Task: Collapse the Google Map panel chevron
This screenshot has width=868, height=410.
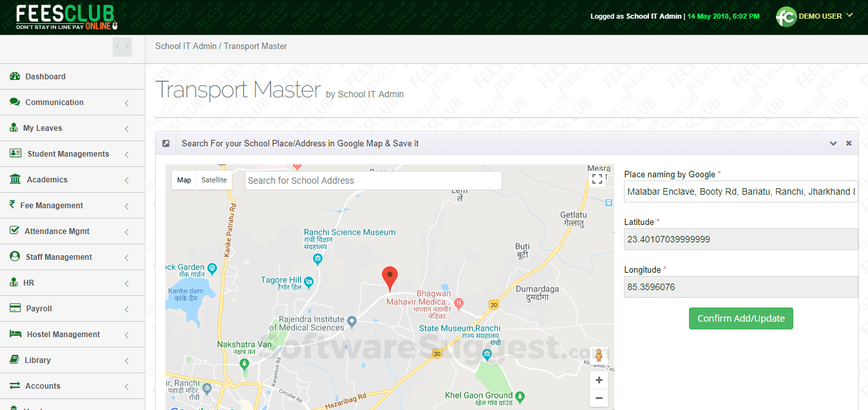Action: 833,143
